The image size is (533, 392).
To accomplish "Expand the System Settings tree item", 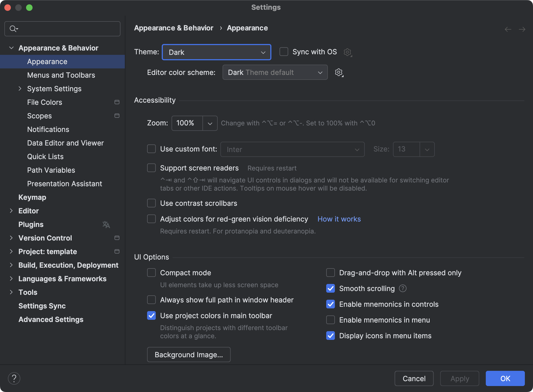I will (20, 88).
